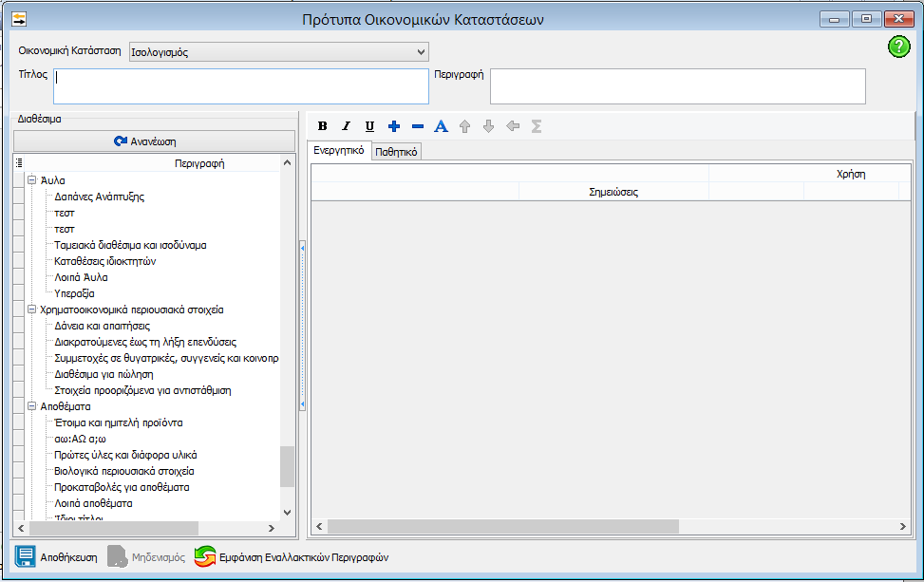Collapse the Αποθέματα tree node
This screenshot has height=582, width=924.
point(32,406)
